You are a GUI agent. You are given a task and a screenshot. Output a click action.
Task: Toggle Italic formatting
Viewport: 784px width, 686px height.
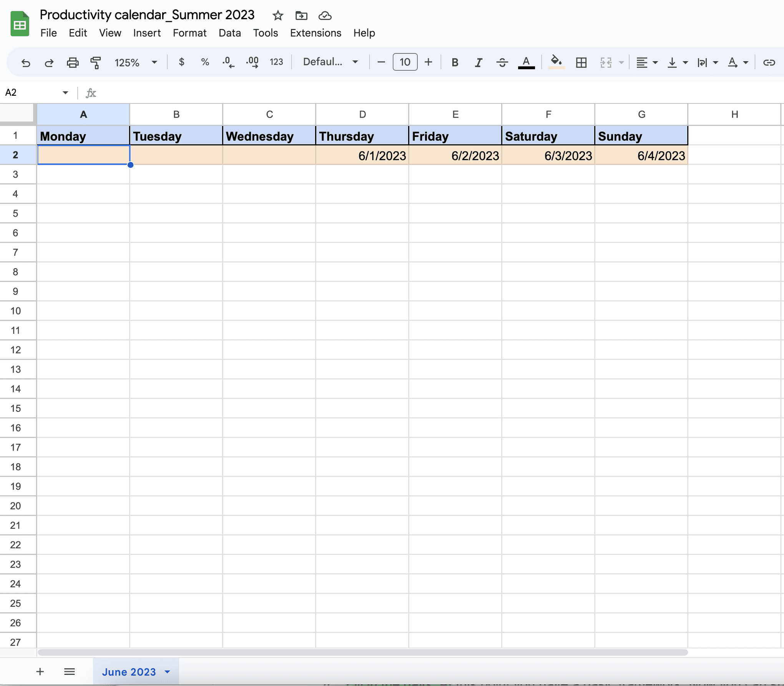tap(478, 62)
